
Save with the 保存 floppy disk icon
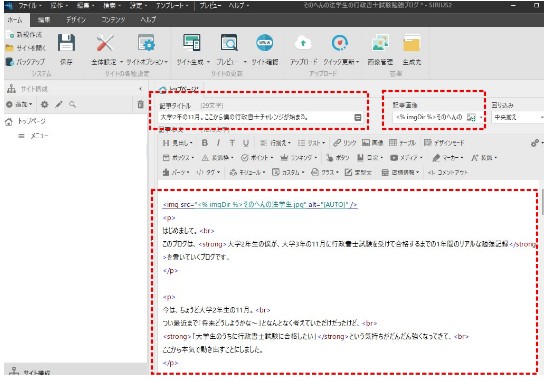(x=66, y=43)
